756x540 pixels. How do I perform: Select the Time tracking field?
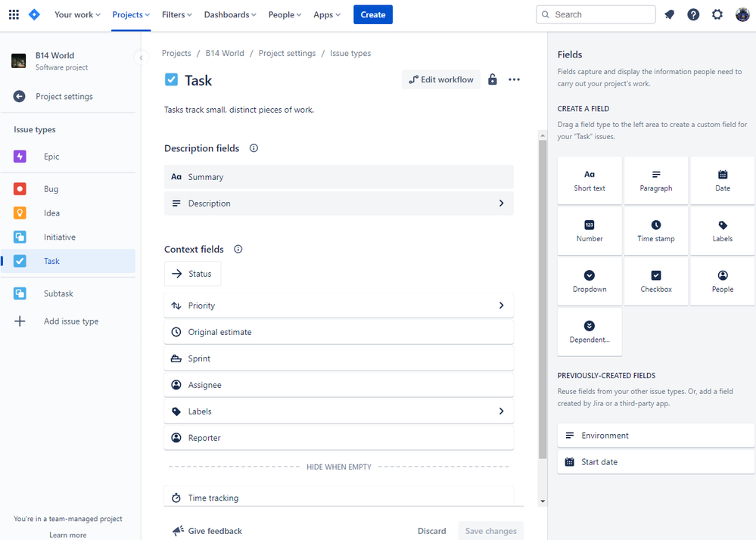point(338,497)
